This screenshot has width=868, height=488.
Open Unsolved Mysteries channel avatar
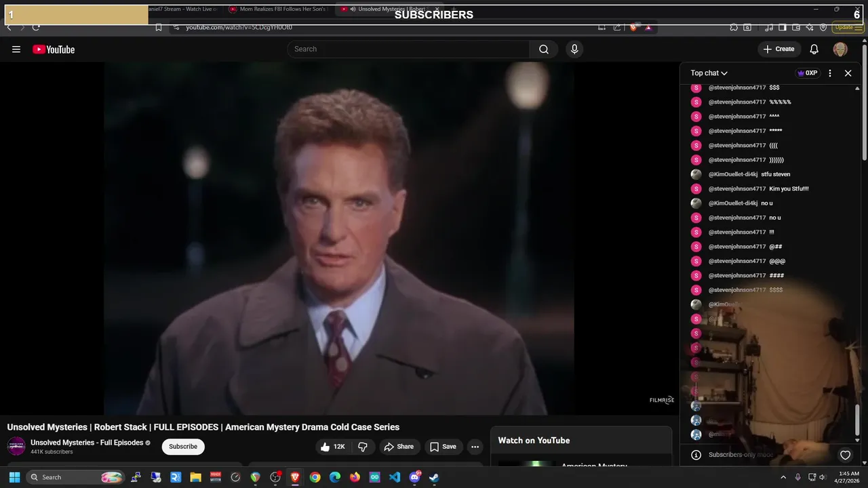coord(16,446)
